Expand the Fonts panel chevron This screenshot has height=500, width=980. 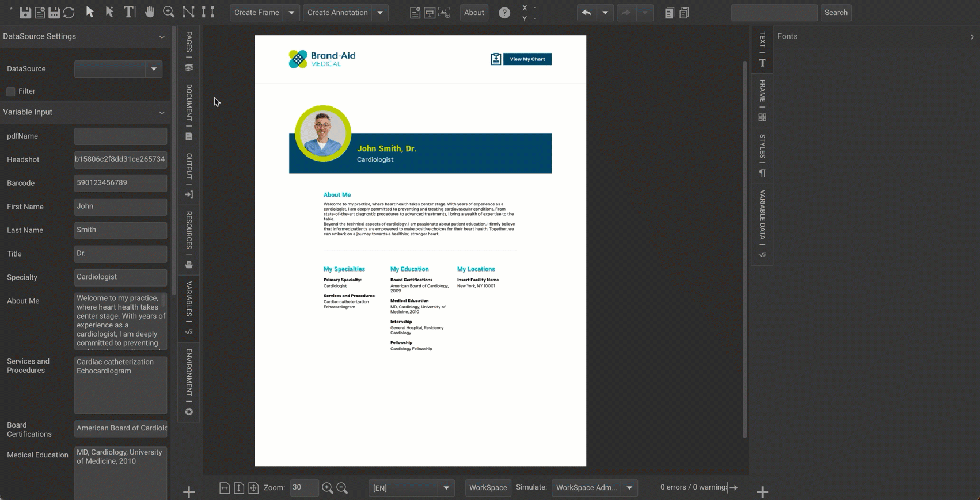[972, 37]
